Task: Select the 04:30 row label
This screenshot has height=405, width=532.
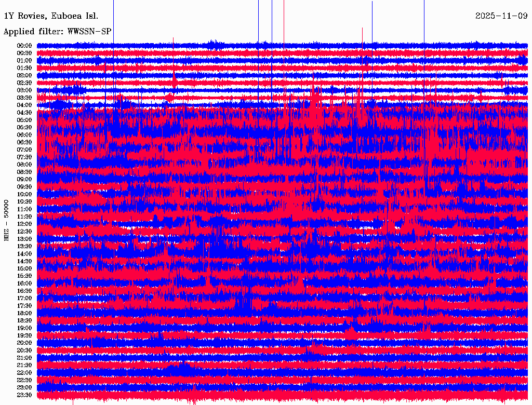Action: pos(24,113)
